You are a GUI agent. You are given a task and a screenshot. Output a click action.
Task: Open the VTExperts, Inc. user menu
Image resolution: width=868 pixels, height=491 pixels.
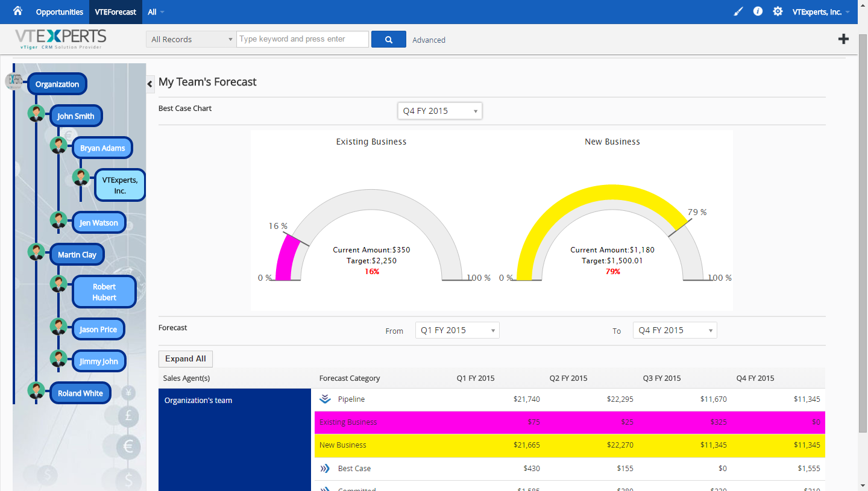tap(821, 12)
